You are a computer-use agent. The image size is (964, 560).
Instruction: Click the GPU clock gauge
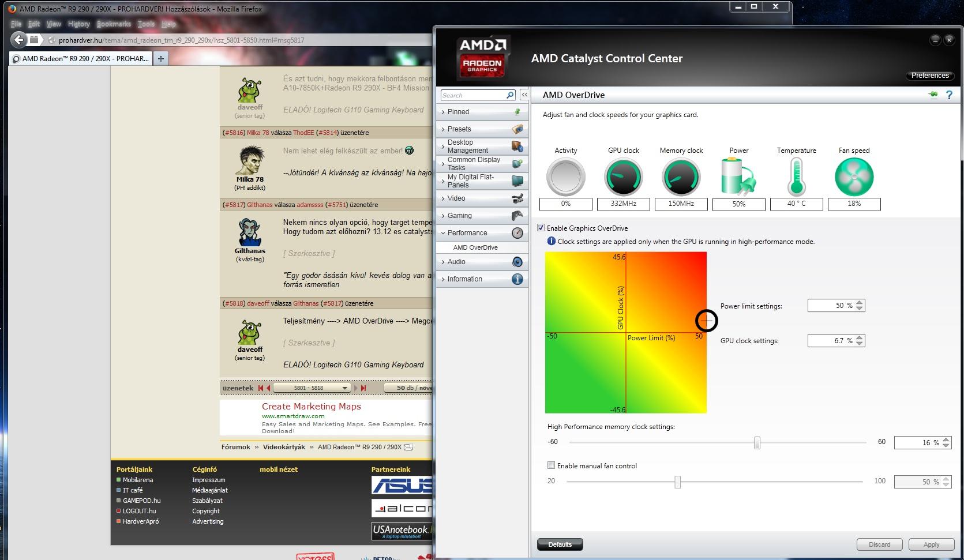[624, 177]
